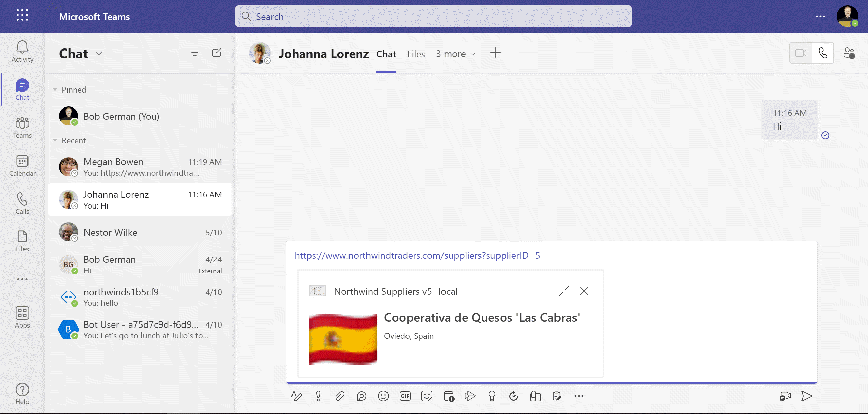
Task: Switch to Files tab in Johanna's chat
Action: (x=416, y=53)
